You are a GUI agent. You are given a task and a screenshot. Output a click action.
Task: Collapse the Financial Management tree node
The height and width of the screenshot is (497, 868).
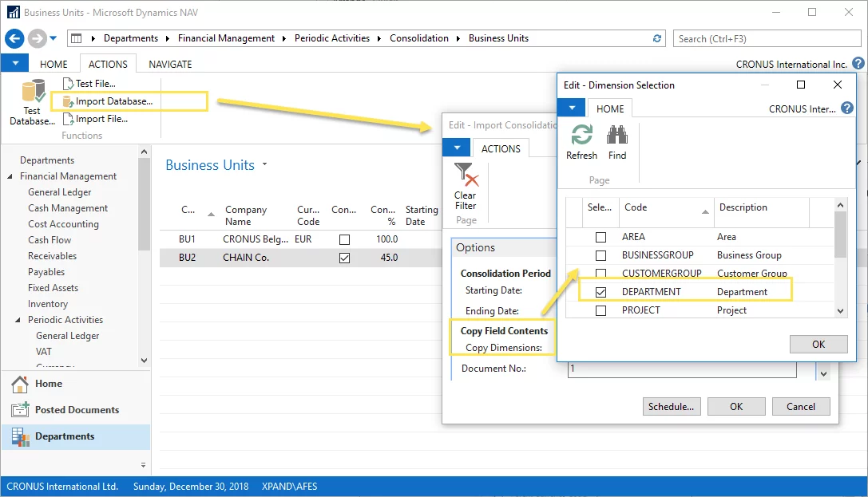click(x=10, y=176)
